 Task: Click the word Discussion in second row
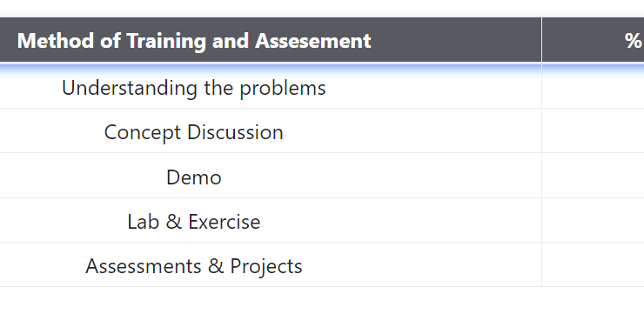[x=235, y=132]
